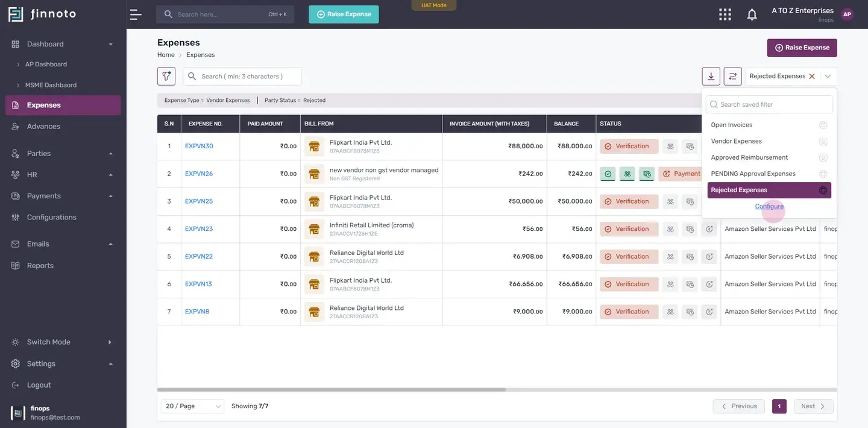Click the horizontal table scrollbar
Image resolution: width=868 pixels, height=428 pixels.
coord(332,390)
